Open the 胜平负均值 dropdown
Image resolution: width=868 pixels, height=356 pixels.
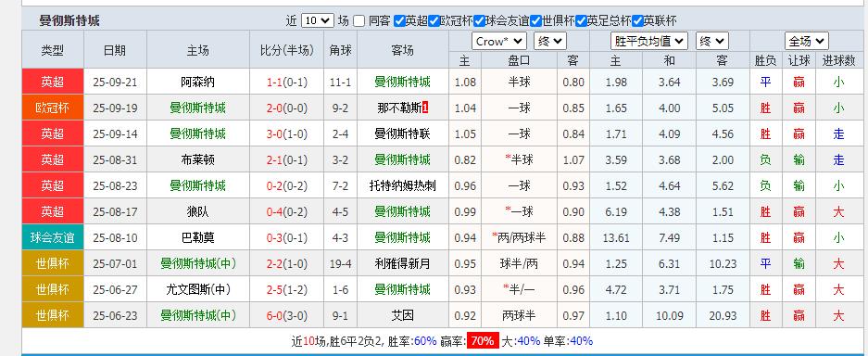(649, 41)
